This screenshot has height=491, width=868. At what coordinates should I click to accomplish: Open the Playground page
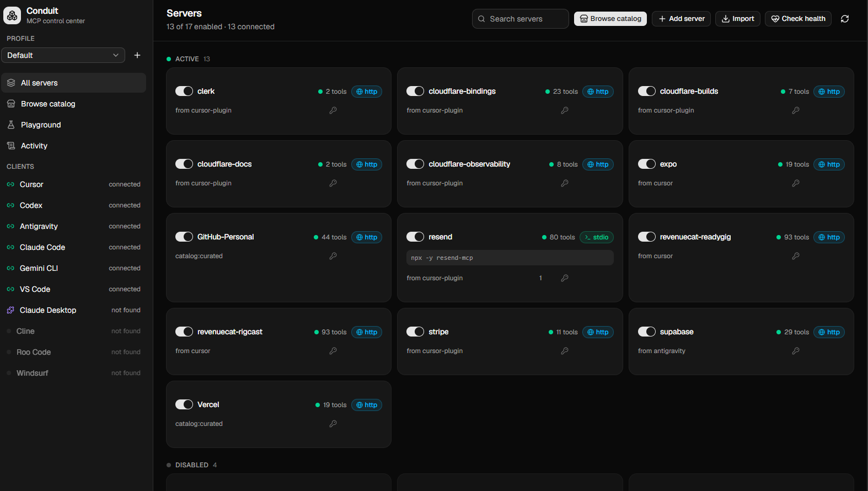(73, 125)
